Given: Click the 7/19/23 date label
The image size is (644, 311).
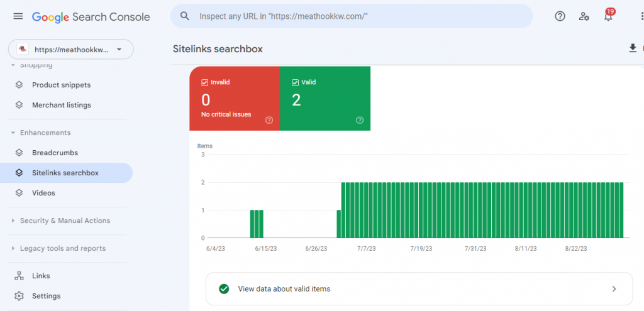Looking at the screenshot, I should [x=421, y=249].
